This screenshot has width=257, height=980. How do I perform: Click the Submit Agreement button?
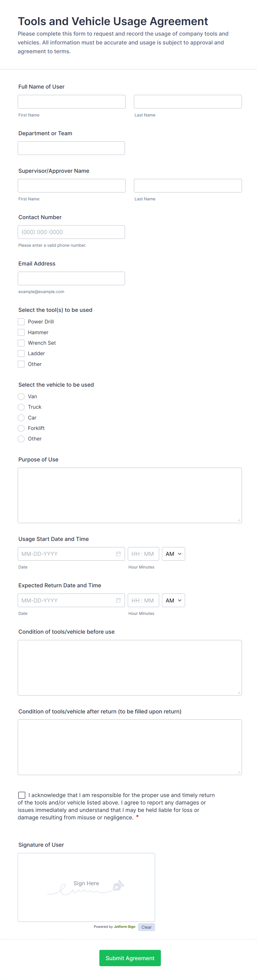point(130,958)
